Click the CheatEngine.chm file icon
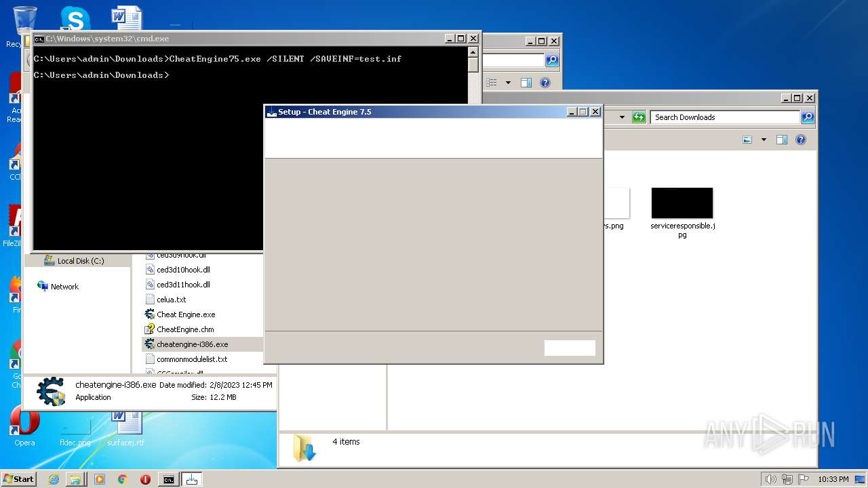This screenshot has width=868, height=488. (150, 329)
